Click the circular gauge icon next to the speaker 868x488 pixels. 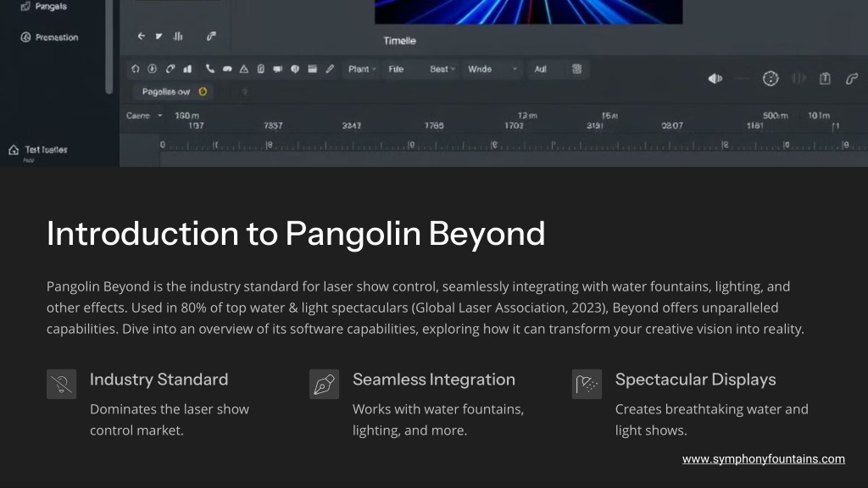[771, 79]
